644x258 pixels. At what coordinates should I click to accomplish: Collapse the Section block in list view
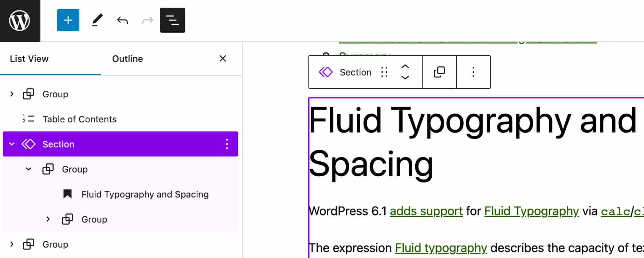tap(12, 144)
